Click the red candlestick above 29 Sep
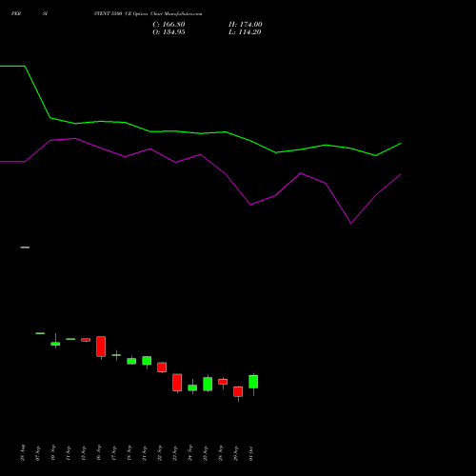476x476 pixels. [238, 391]
